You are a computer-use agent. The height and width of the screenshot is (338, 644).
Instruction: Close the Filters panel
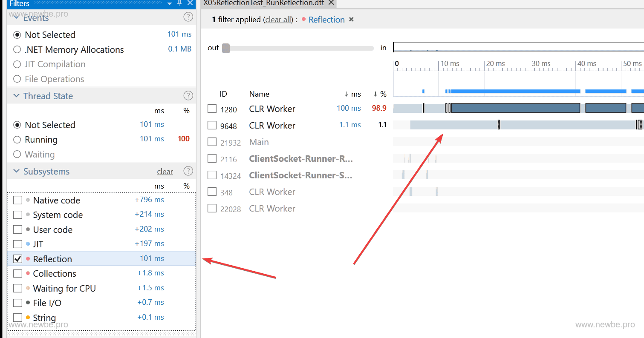click(x=190, y=3)
